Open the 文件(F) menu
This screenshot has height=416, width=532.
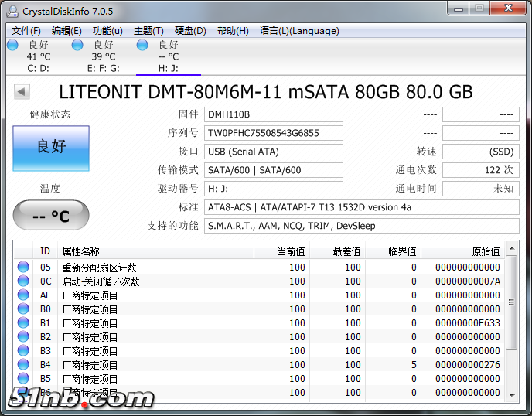pyautogui.click(x=26, y=31)
